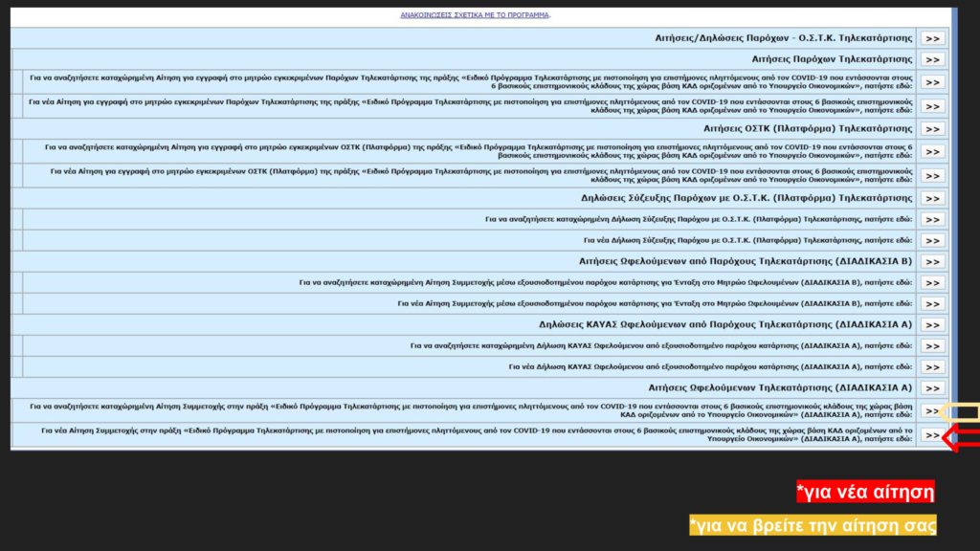Select heading text Αιτήσεις ΟΣΤΚ (Πλατφόρμα) Τηλεκατάρτισης
Image resolution: width=980 pixels, height=551 pixels.
coord(808,129)
